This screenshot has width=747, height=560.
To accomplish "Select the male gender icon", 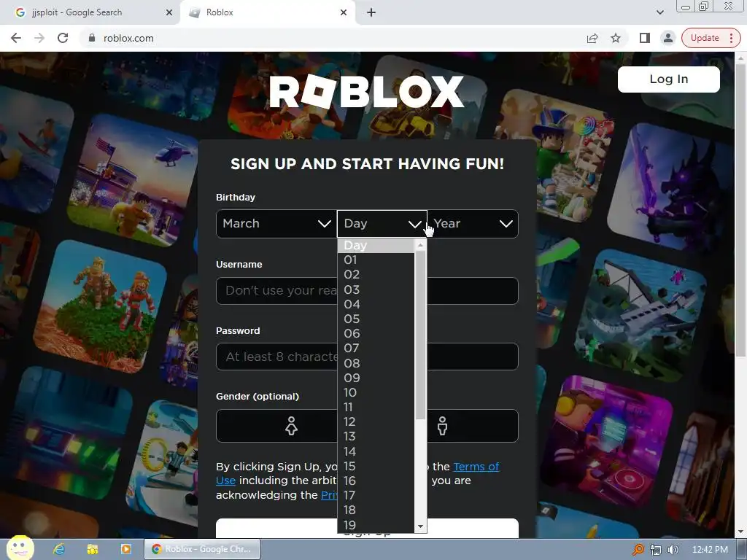I will [x=442, y=426].
